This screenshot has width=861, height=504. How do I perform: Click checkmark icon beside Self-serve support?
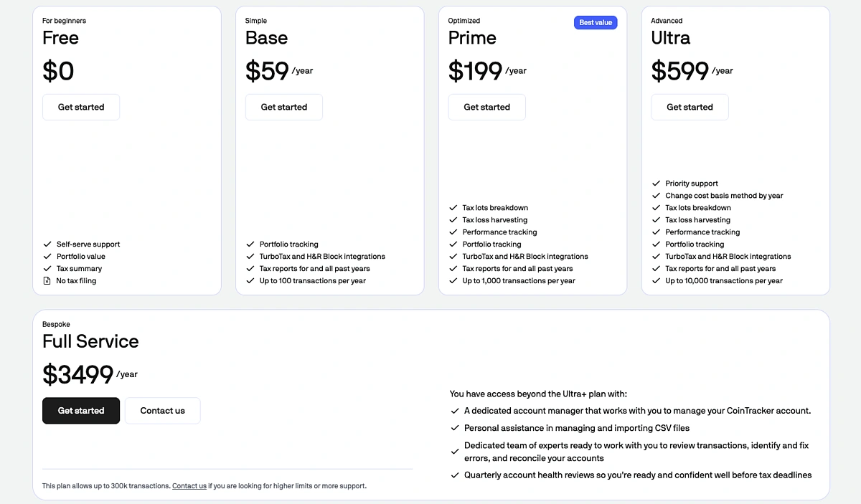click(47, 244)
